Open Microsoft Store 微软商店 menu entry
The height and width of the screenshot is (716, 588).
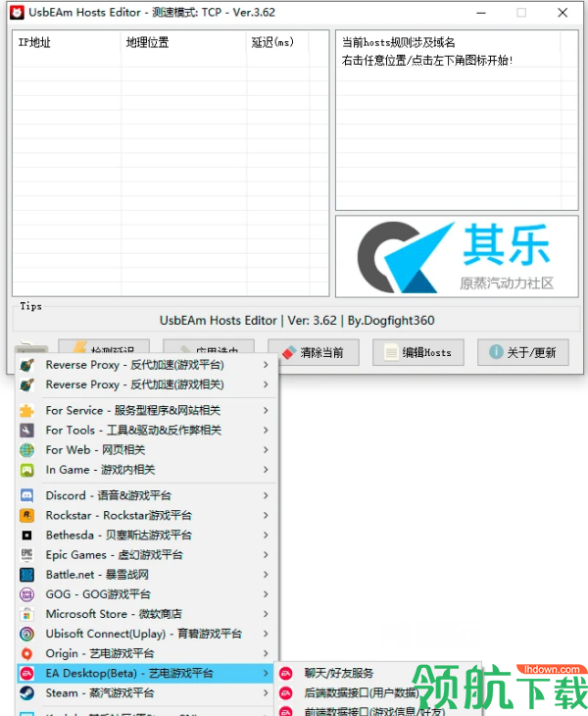pos(146,614)
